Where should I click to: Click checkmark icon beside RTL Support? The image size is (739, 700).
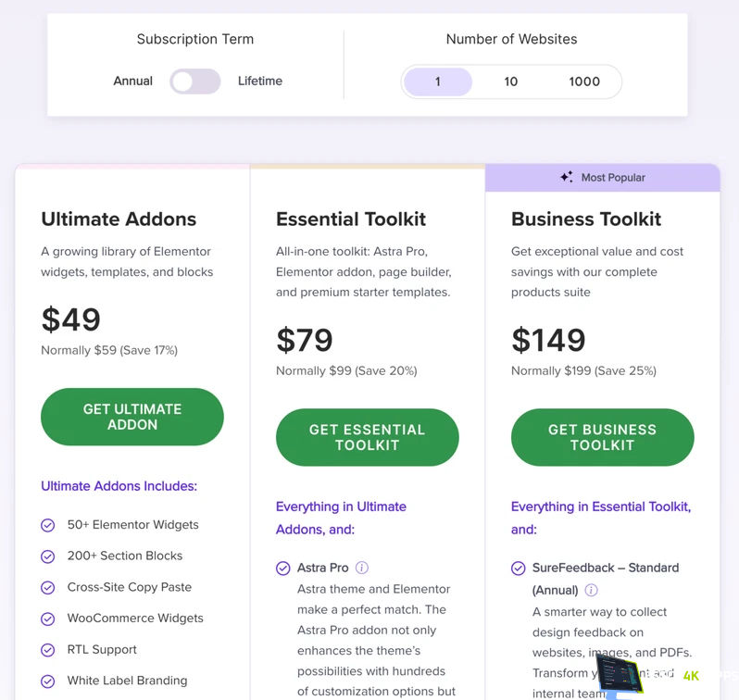click(47, 650)
